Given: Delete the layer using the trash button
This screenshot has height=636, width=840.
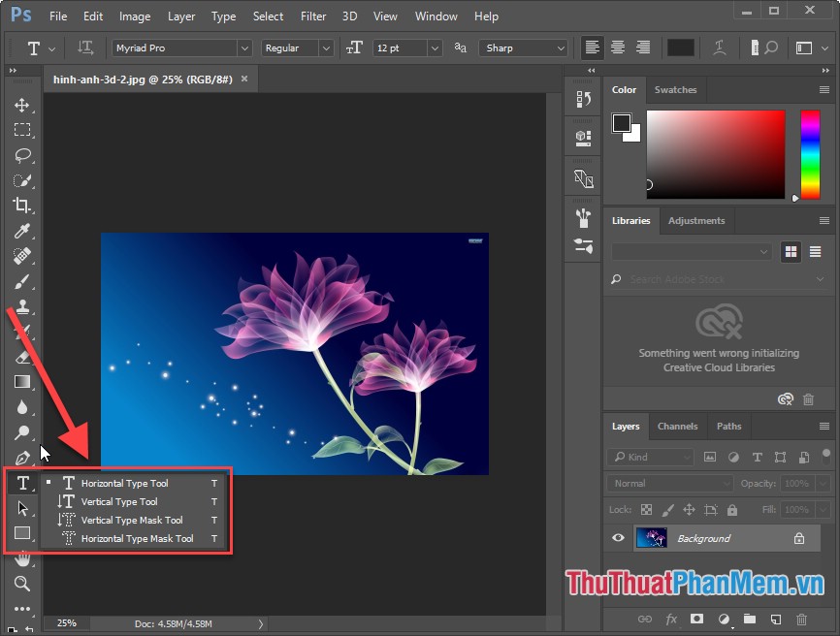Looking at the screenshot, I should click(x=802, y=619).
